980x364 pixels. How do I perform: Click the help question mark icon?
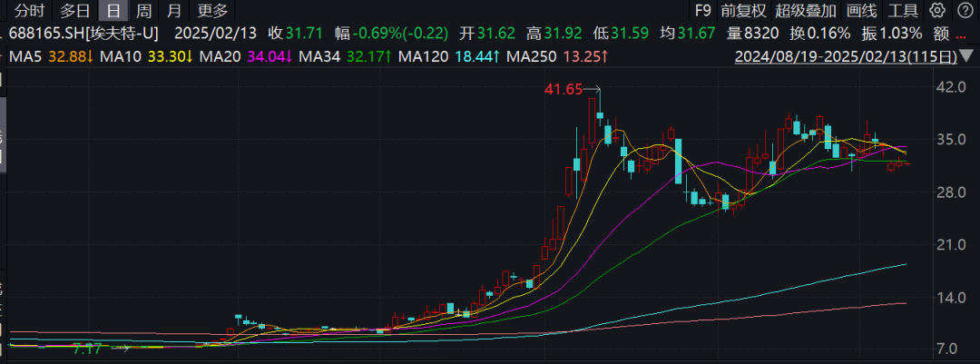(965, 11)
